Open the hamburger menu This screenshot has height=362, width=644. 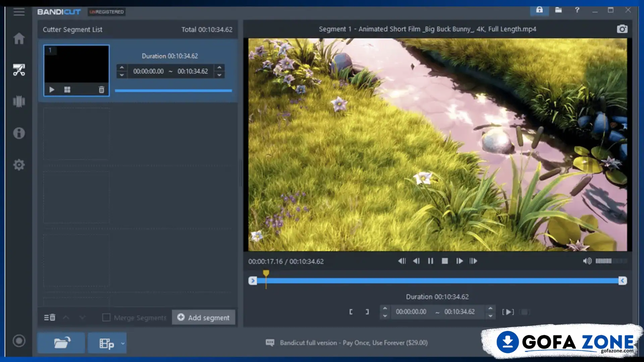(19, 12)
